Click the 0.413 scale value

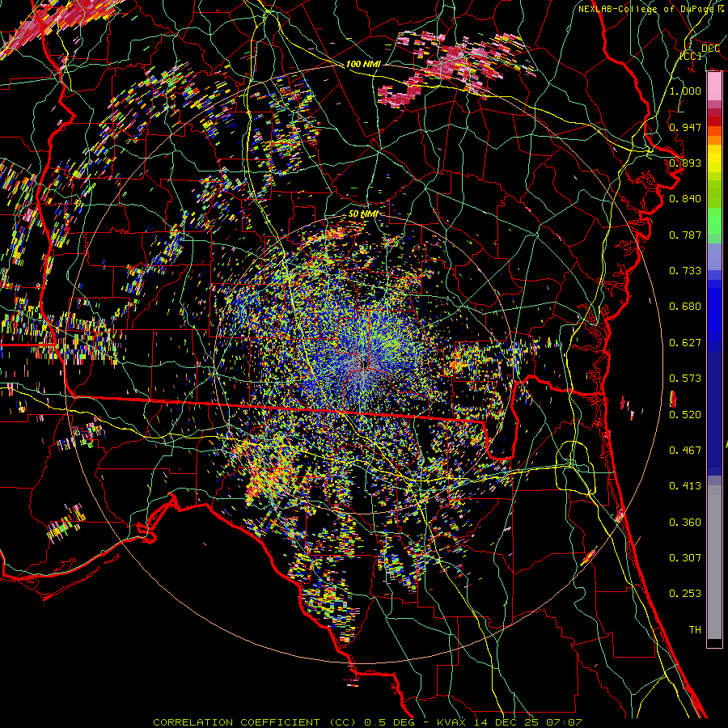tap(685, 486)
